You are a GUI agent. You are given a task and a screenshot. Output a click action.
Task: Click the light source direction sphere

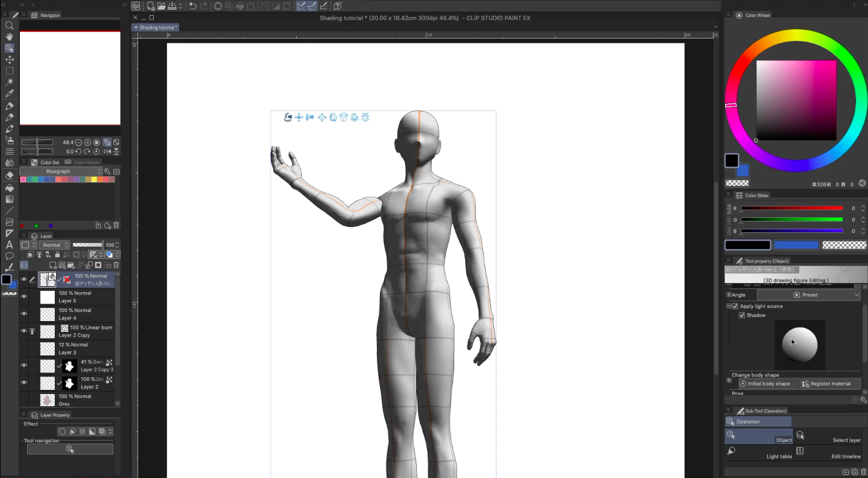coord(800,345)
